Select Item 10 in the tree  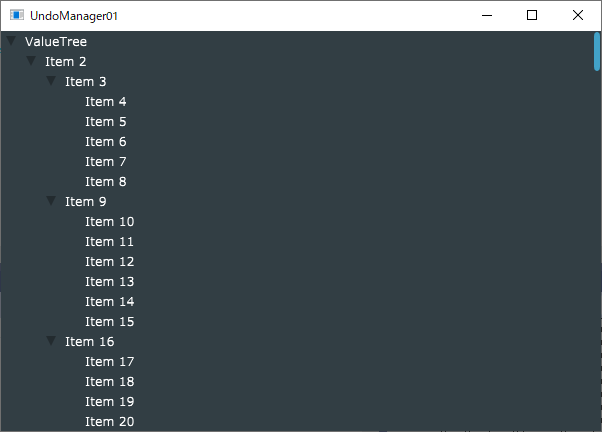tap(109, 222)
